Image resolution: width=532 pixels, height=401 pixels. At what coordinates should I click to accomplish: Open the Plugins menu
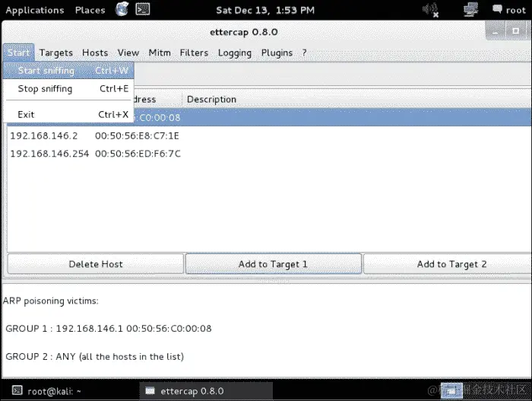277,53
